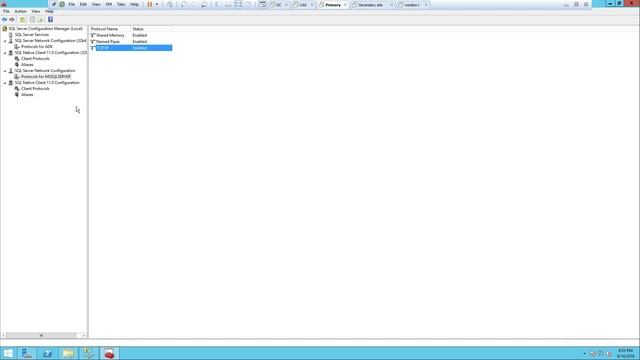The width and height of the screenshot is (640, 360).
Task: Close the Secondary site tab
Action: coord(391,5)
